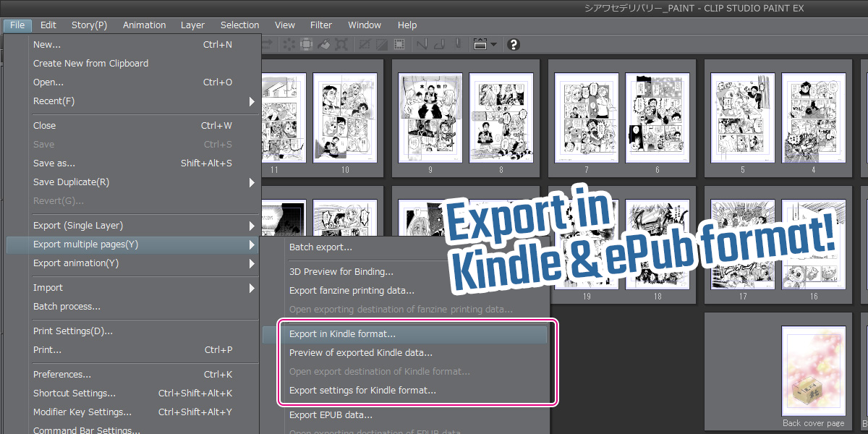Toggle Snap to Special Ruler
The image size is (868, 434).
click(x=439, y=44)
